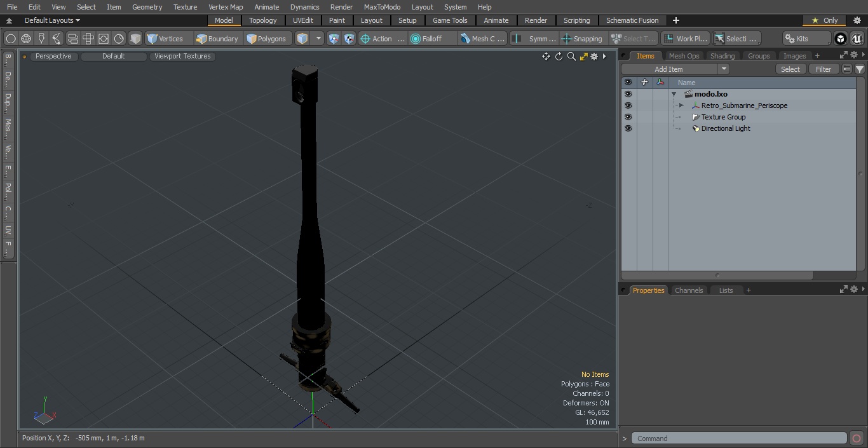Image resolution: width=868 pixels, height=448 pixels.
Task: Click the Viewport Textures button
Action: (182, 56)
